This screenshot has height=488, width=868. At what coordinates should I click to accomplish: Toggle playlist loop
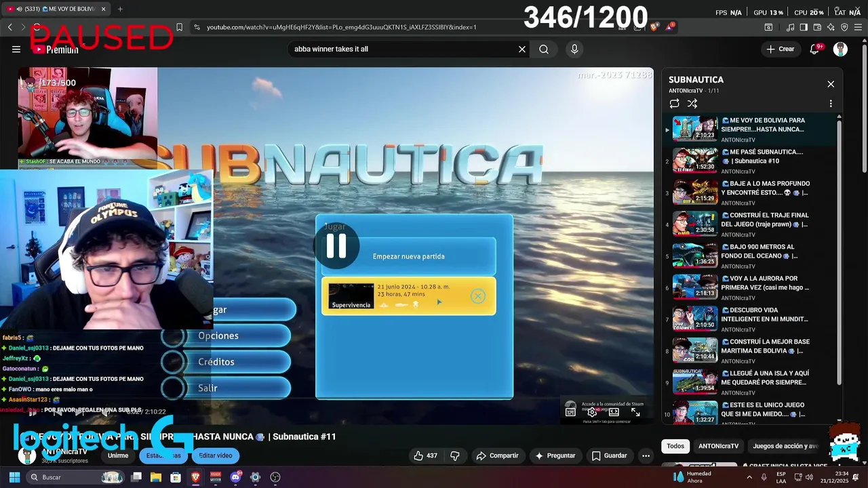[674, 104]
